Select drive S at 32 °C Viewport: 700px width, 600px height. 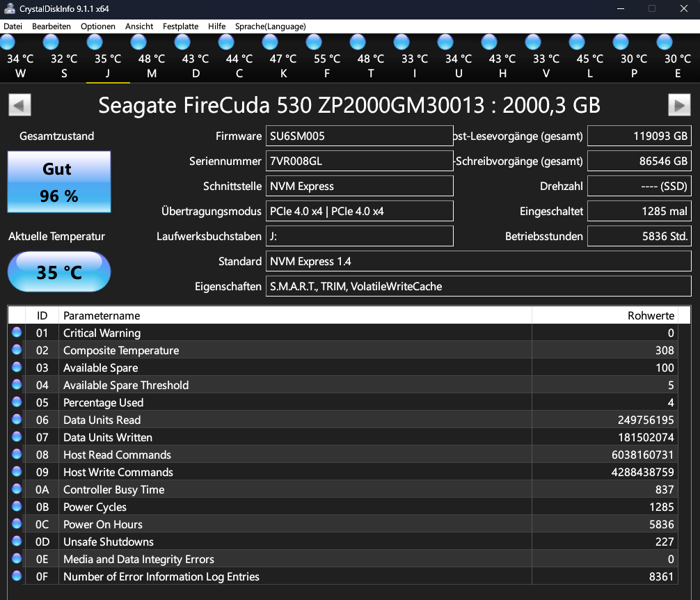[x=64, y=58]
